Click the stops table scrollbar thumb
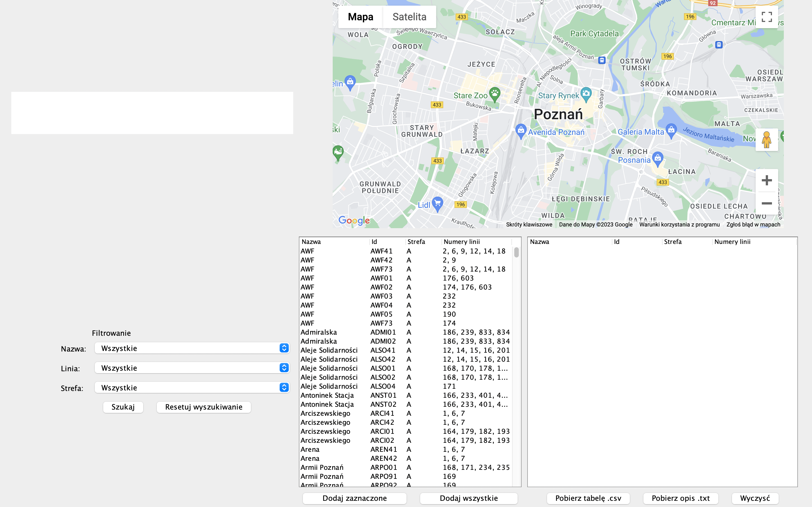 click(517, 252)
